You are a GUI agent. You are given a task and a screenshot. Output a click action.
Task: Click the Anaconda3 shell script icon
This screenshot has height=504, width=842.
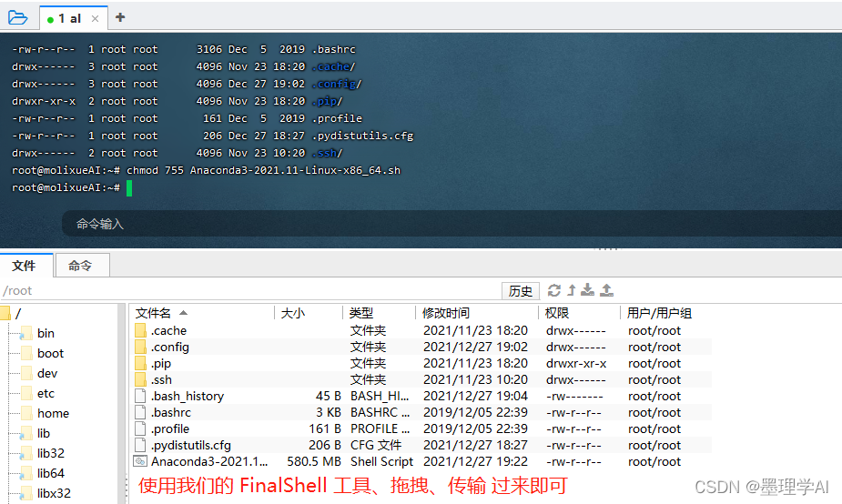(140, 461)
